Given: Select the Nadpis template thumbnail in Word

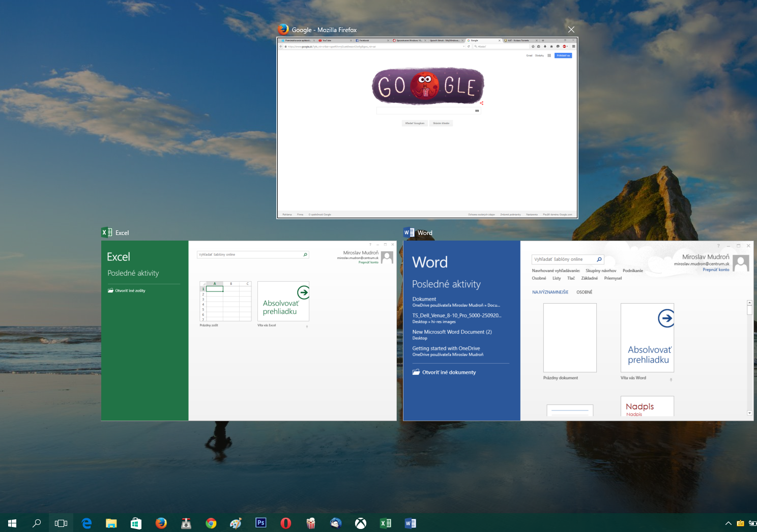Looking at the screenshot, I should coord(647,406).
